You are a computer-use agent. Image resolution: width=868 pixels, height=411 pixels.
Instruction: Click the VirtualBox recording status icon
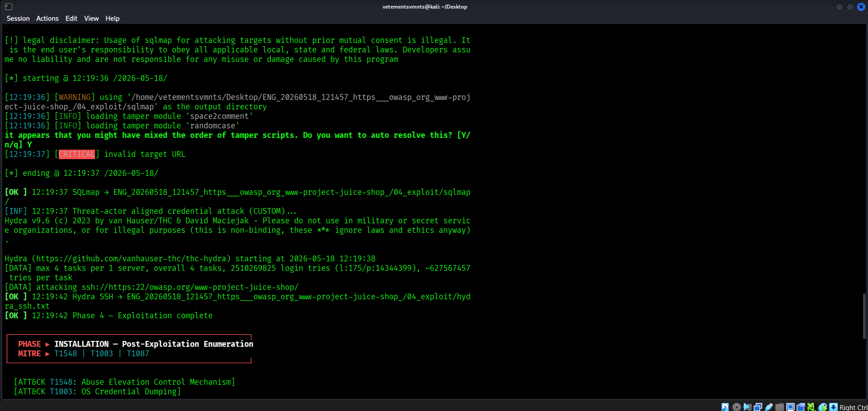(801, 407)
